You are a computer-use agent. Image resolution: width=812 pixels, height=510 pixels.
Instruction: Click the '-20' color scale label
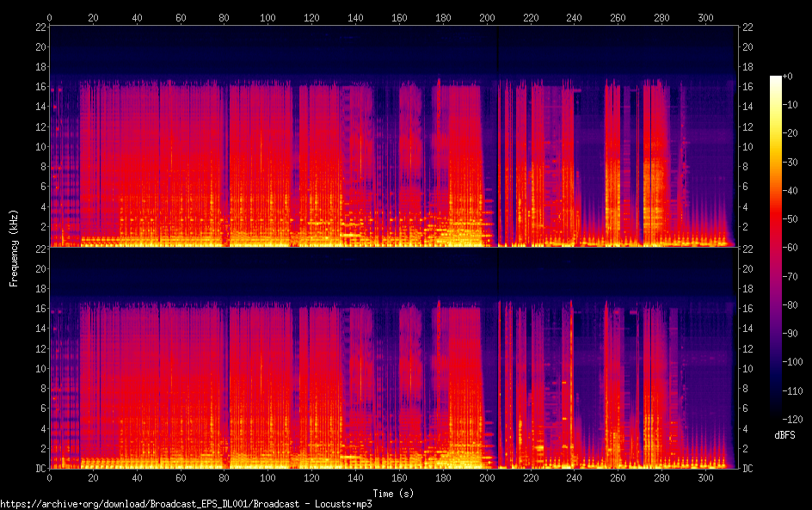[790, 133]
